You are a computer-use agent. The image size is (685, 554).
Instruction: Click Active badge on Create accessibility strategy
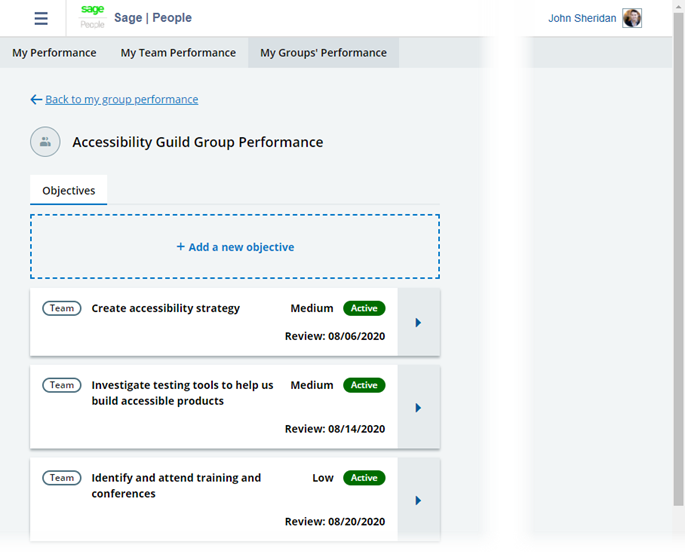pos(364,308)
